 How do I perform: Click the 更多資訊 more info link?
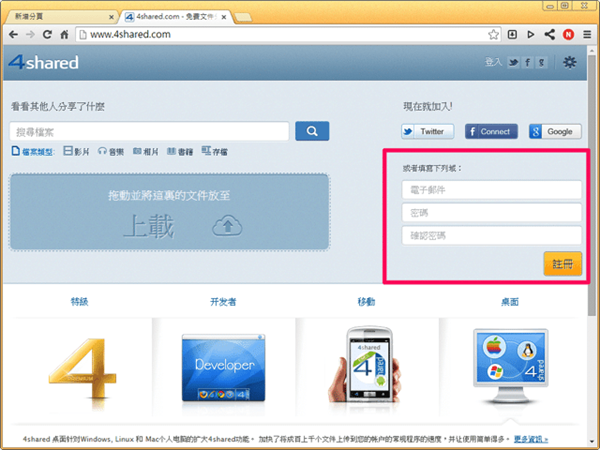[531, 439]
